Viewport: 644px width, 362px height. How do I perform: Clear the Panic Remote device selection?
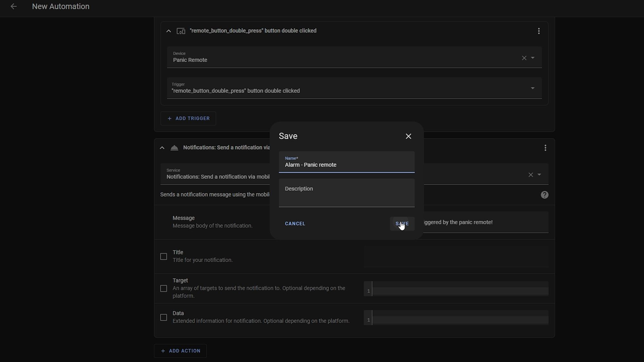(x=524, y=58)
